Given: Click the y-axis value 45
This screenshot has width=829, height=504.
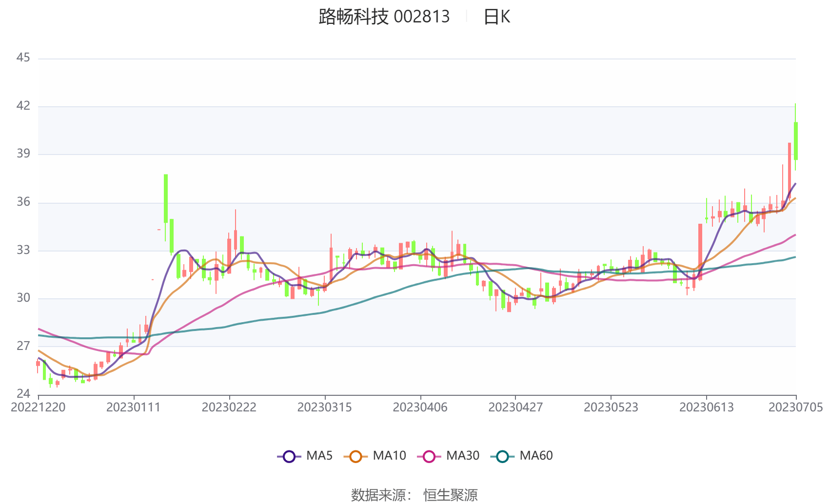Looking at the screenshot, I should (x=23, y=58).
